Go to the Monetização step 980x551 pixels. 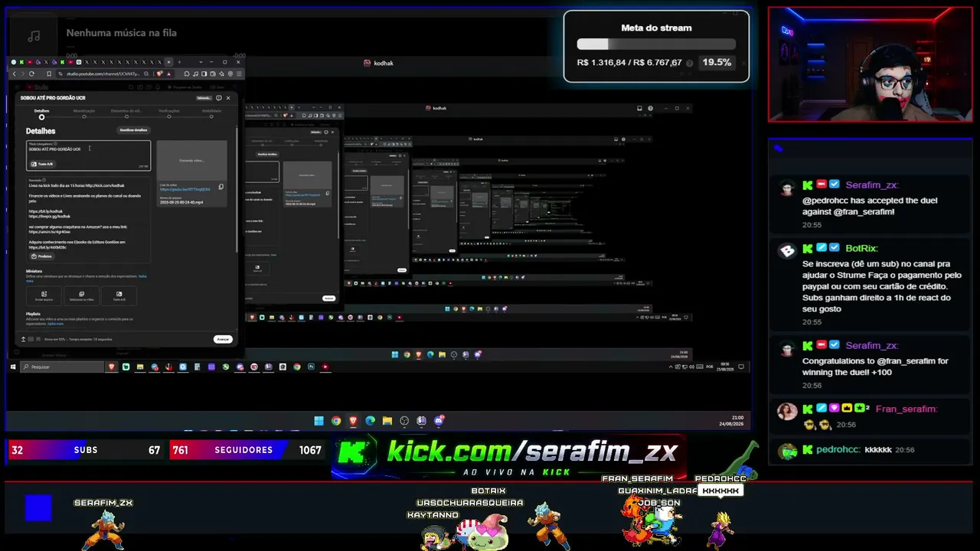coord(84,113)
